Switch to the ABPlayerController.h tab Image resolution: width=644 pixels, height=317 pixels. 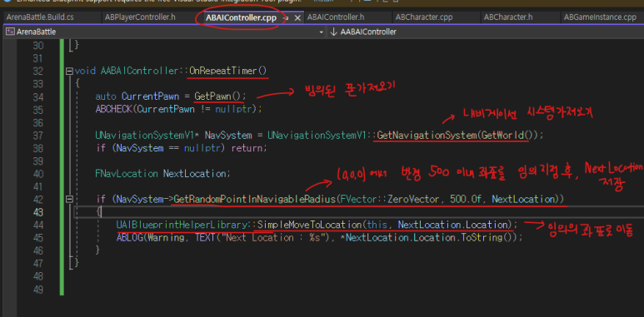140,17
